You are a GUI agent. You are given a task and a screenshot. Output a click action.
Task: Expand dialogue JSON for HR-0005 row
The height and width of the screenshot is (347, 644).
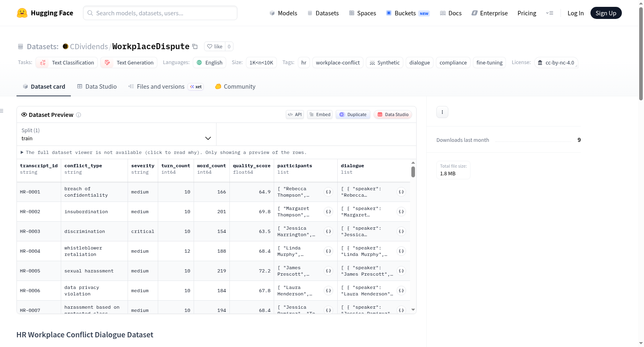[401, 271]
